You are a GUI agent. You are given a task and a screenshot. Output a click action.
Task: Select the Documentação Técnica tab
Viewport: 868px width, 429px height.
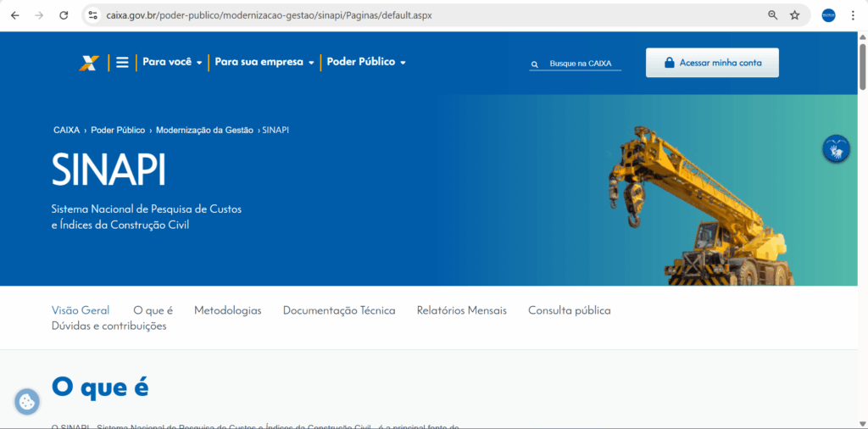click(339, 310)
